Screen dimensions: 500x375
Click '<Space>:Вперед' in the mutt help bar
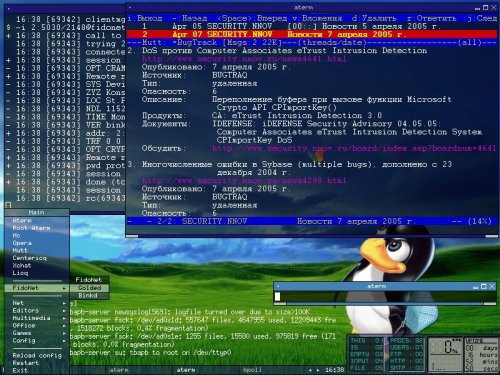[x=252, y=18]
